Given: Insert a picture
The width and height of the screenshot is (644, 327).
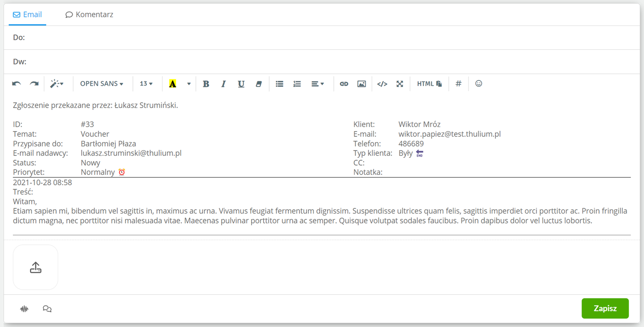Looking at the screenshot, I should (x=361, y=84).
